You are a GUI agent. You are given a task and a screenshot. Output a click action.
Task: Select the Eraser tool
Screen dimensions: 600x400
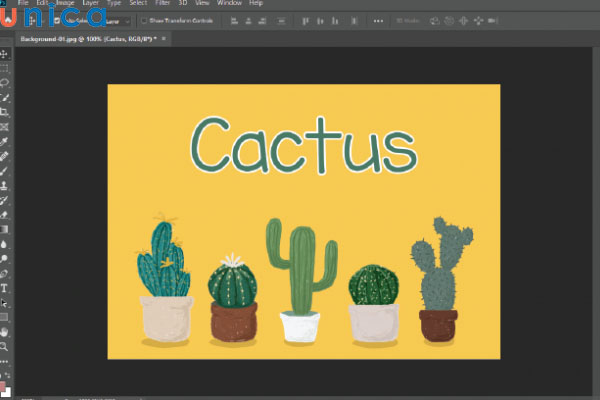(5, 214)
